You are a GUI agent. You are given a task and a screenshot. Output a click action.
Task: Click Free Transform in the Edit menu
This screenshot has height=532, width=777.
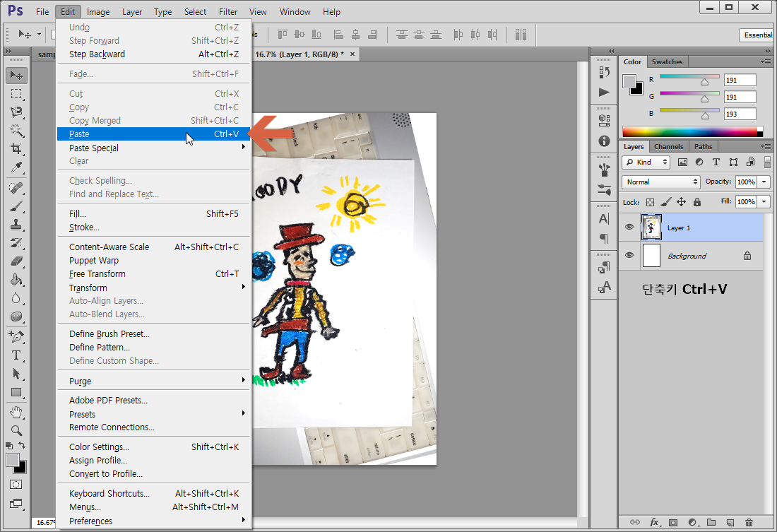(97, 274)
